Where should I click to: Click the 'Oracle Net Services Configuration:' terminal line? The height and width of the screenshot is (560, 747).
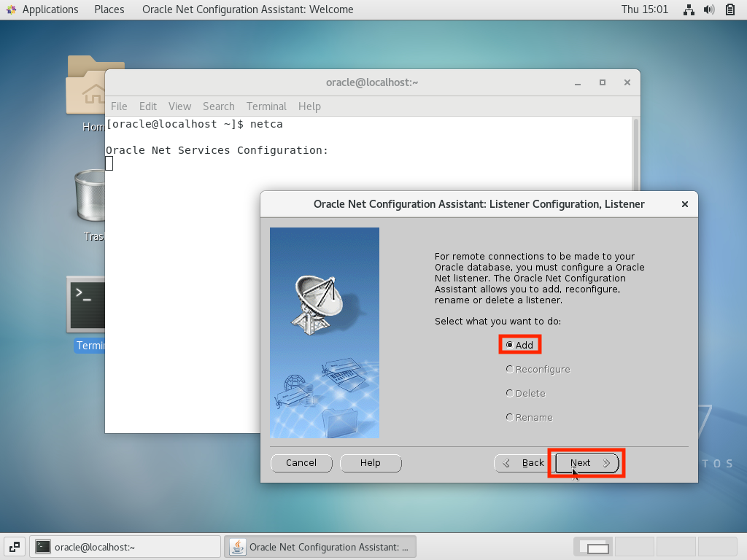pos(217,150)
